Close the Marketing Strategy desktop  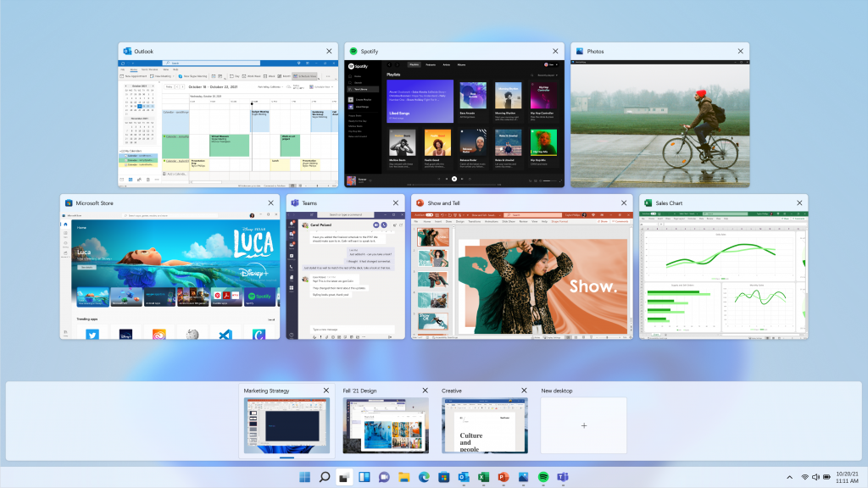326,391
